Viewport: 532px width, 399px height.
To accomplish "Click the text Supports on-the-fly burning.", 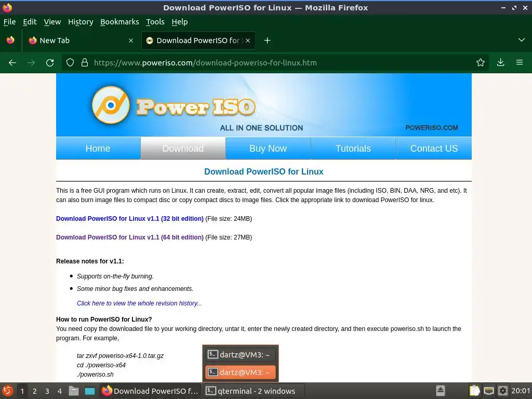I will [x=115, y=276].
